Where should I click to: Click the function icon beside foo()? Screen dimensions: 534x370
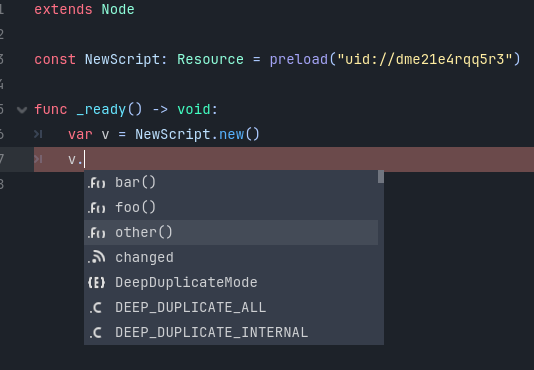pos(96,207)
